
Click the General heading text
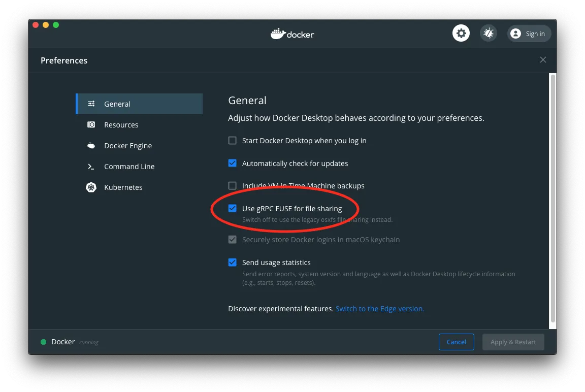click(247, 101)
